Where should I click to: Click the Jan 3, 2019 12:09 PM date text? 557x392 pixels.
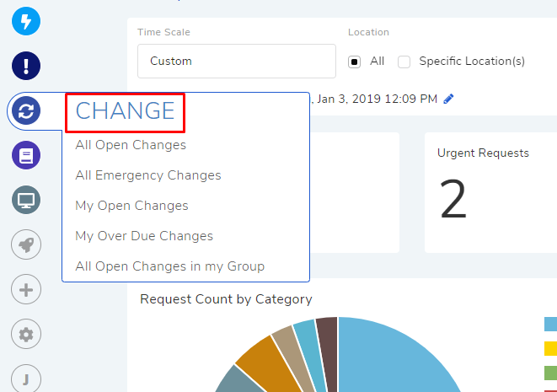coord(377,99)
